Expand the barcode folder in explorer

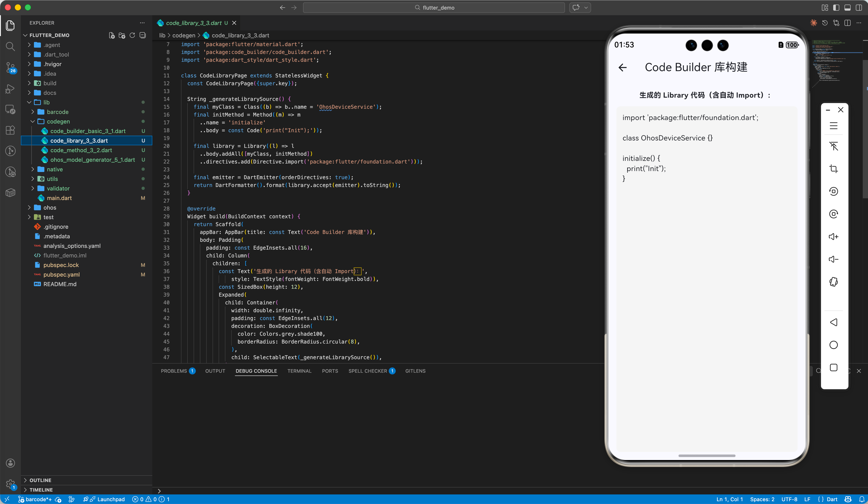[x=57, y=112]
